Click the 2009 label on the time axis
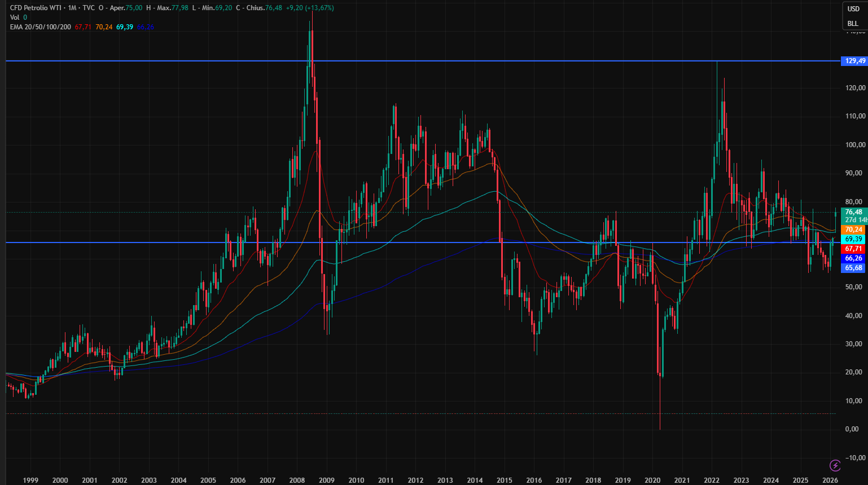868x485 pixels. (x=327, y=480)
